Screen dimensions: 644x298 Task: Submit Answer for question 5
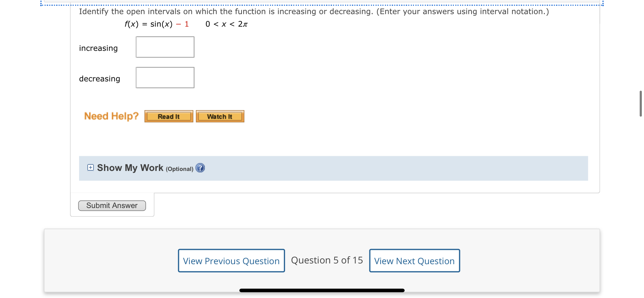(112, 205)
